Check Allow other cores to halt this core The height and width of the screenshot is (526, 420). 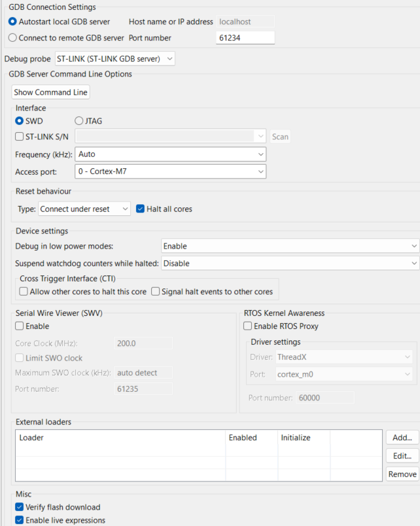point(24,291)
